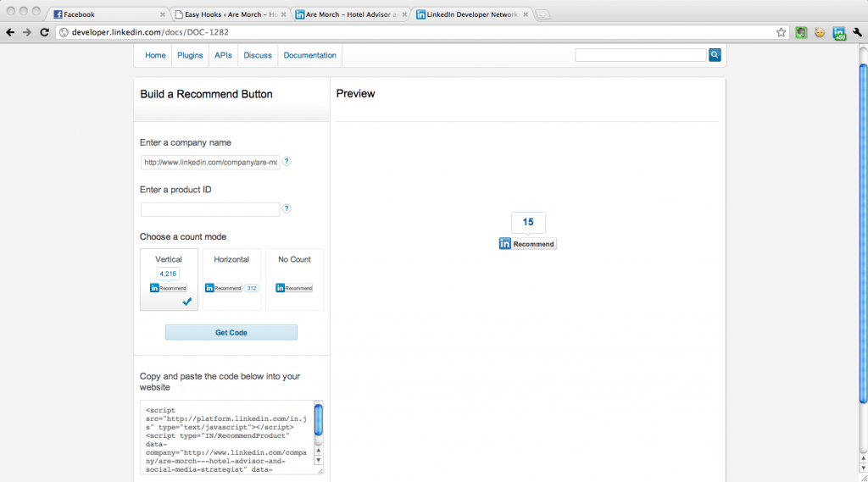The width and height of the screenshot is (868, 482).
Task: Close the Facebook tab
Action: pos(162,15)
